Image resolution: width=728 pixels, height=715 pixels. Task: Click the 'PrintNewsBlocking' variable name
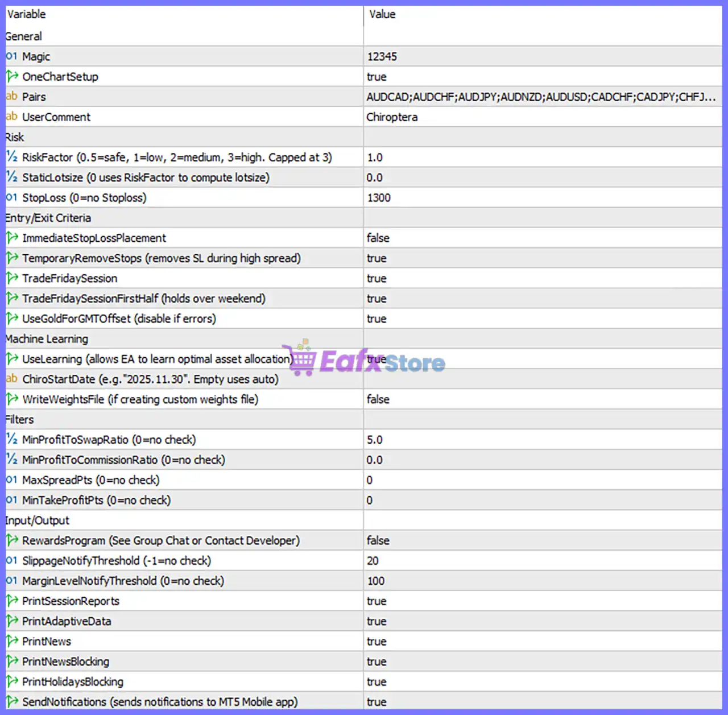click(x=66, y=662)
